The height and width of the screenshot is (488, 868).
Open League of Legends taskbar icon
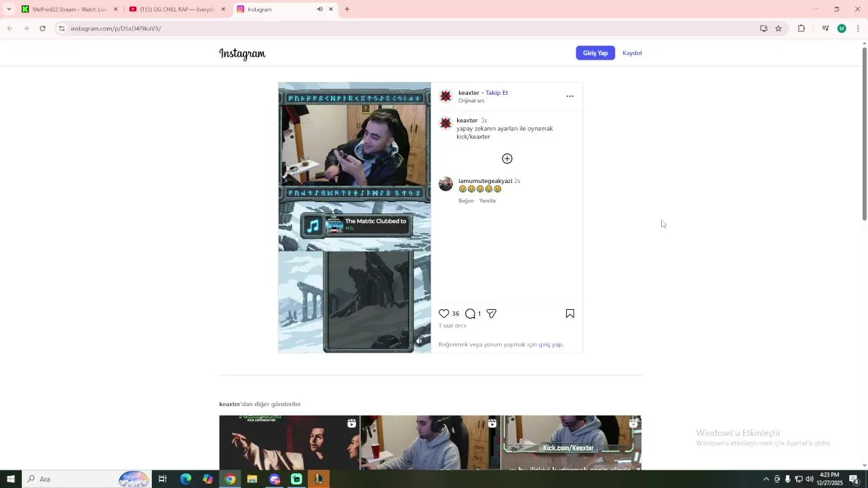(x=319, y=479)
